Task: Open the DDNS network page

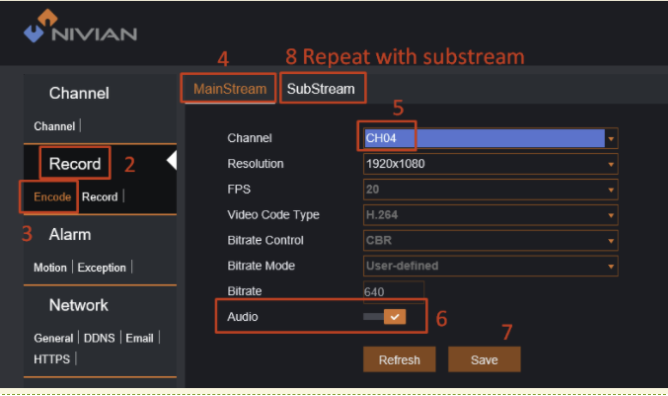Action: click(x=99, y=338)
